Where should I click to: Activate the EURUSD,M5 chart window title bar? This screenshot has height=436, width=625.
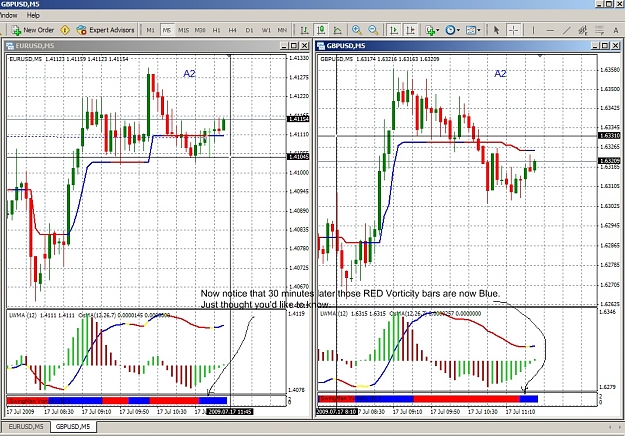(x=157, y=46)
